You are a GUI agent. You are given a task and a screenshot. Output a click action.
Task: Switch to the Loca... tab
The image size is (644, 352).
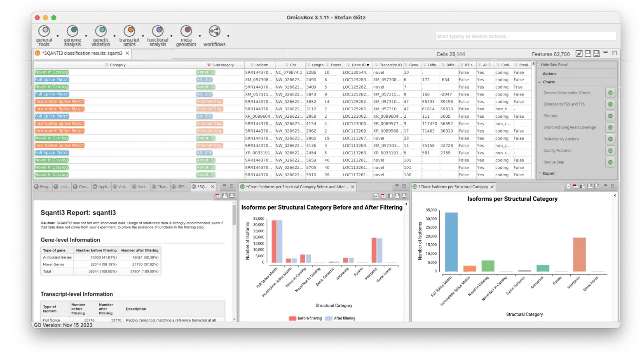point(62,186)
